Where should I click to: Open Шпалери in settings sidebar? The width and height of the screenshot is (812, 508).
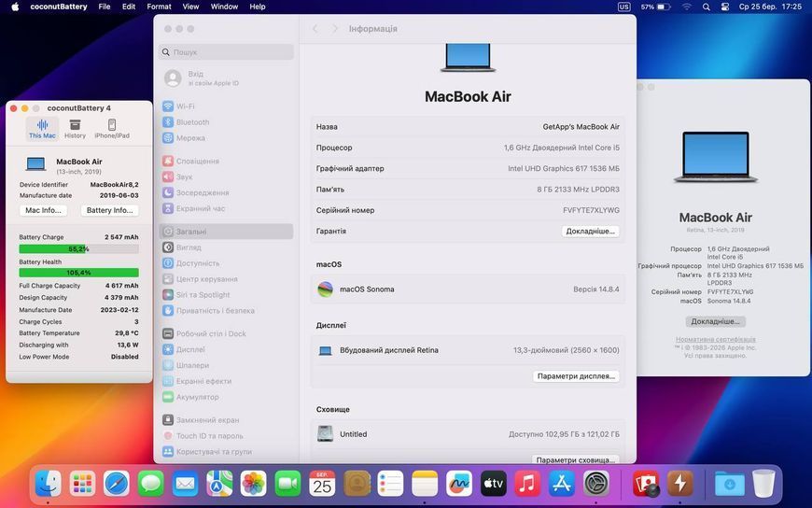point(226,365)
